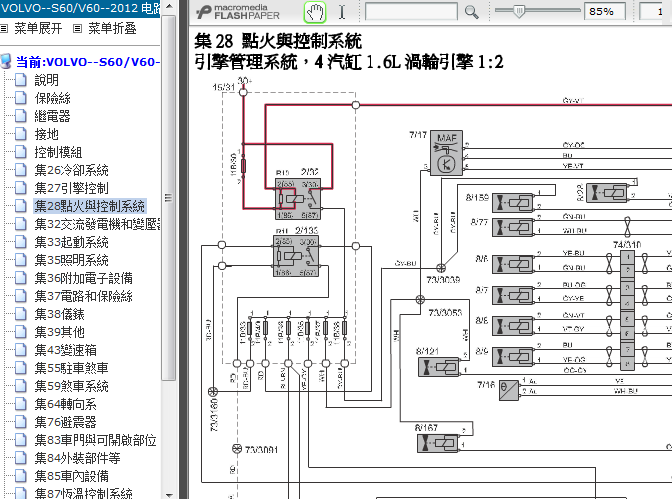Viewport: 672px width, 499px height.
Task: Select 集28點火與控制系統 in the tree
Action: click(x=90, y=206)
